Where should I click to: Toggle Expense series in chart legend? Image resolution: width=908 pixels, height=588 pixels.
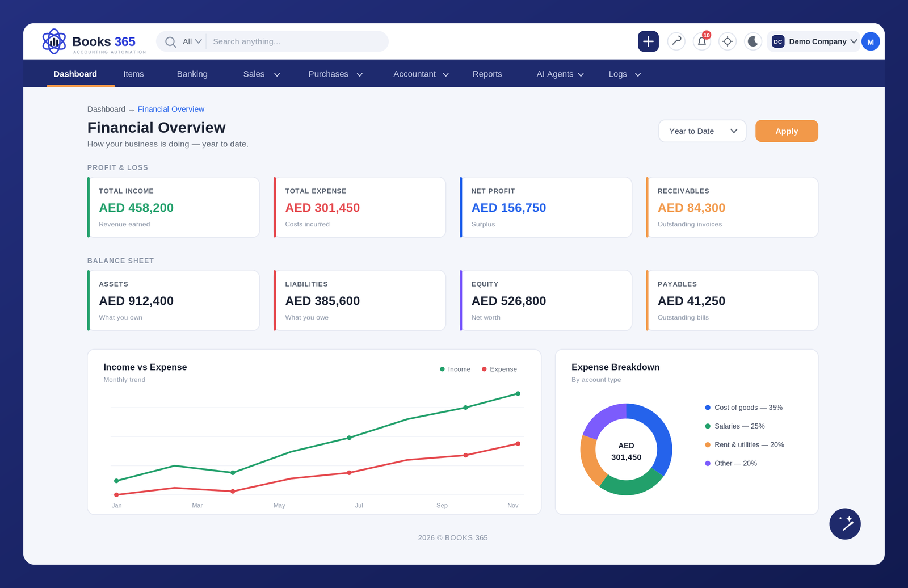click(x=499, y=369)
